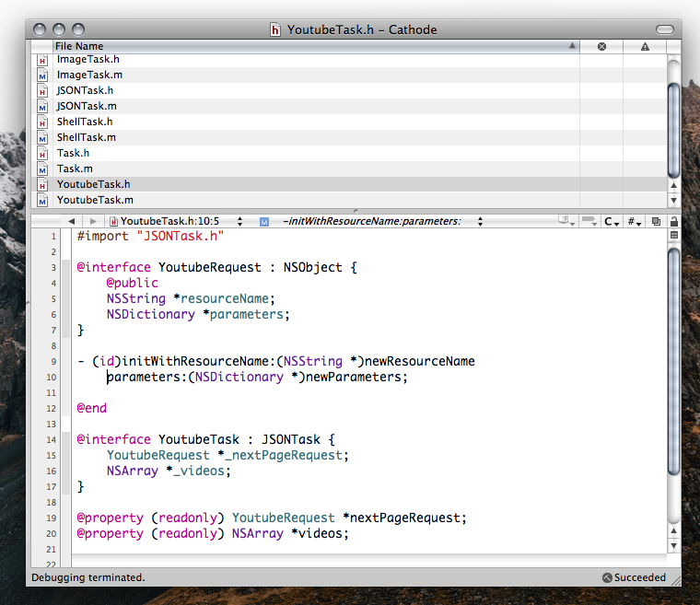This screenshot has height=605, width=700.
Task: Click the counterpart overlapping-squares icon
Action: click(x=656, y=221)
